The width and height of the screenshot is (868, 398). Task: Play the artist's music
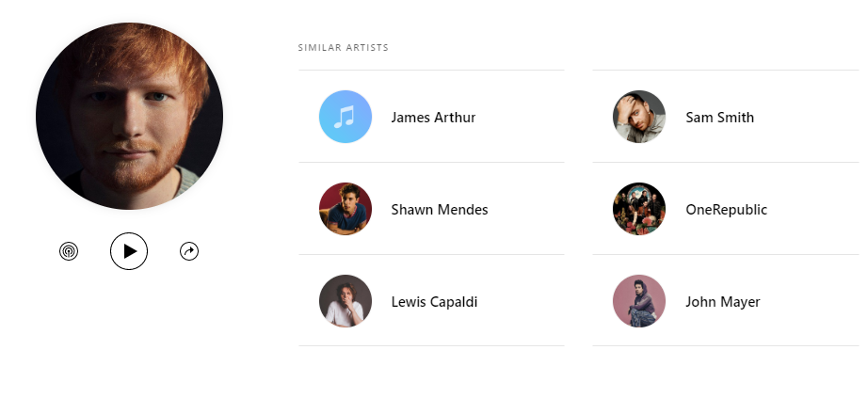point(129,251)
